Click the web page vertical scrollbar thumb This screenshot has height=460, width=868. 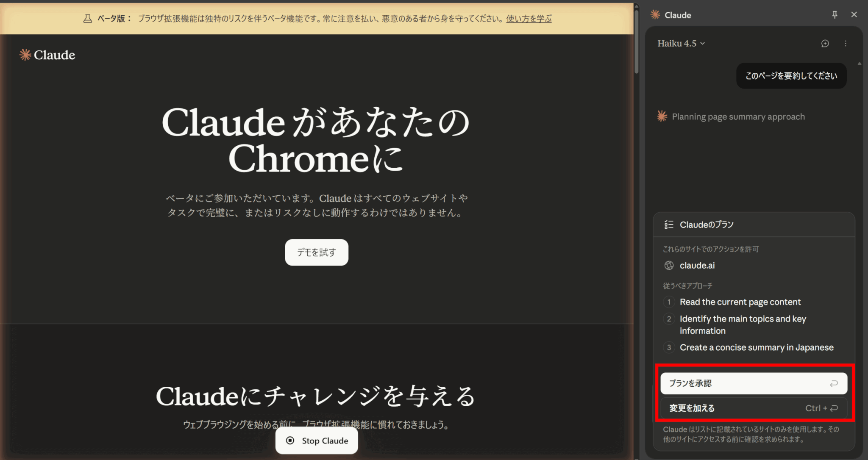pyautogui.click(x=637, y=42)
